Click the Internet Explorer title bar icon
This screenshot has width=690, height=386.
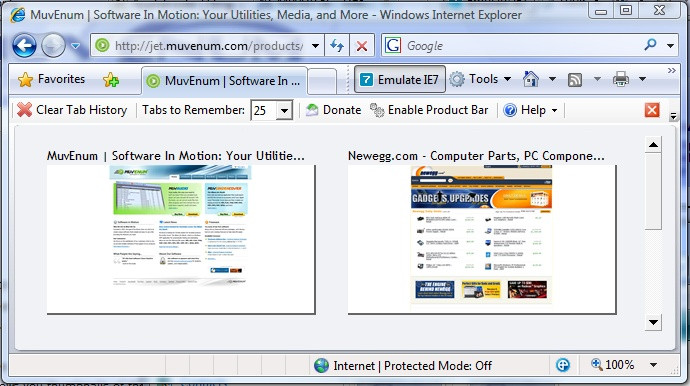(18, 15)
